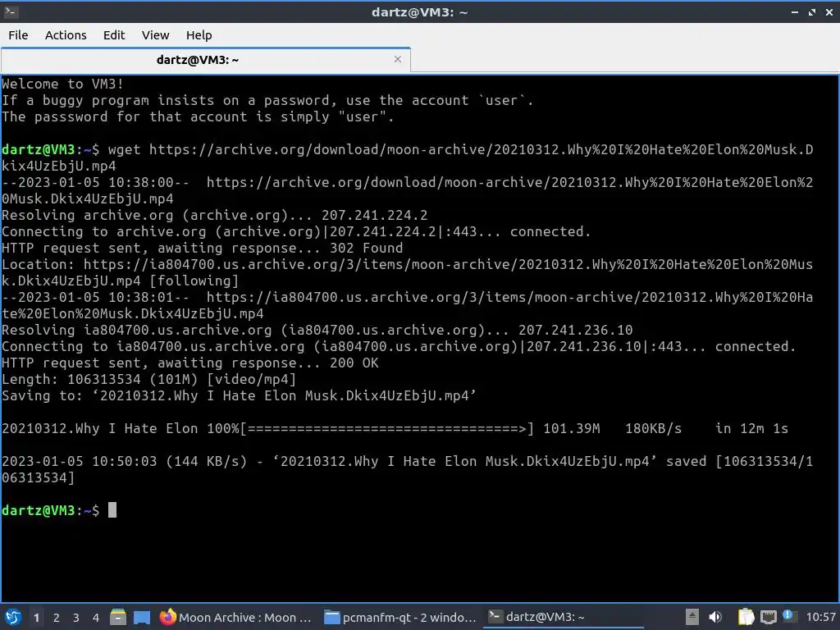This screenshot has width=840, height=630.
Task: Switch to pcmanfm-qt taskbar entry
Action: click(400, 617)
